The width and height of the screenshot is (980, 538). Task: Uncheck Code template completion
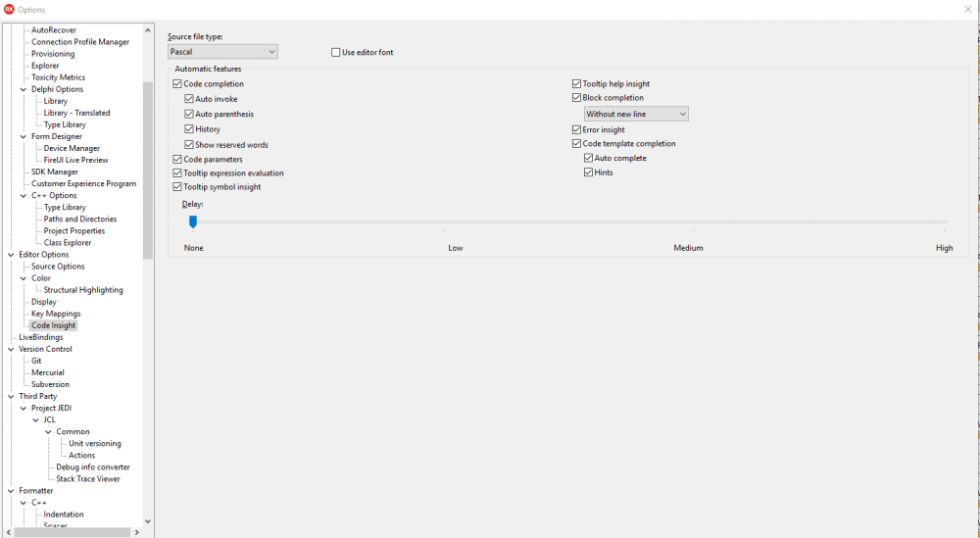pyautogui.click(x=577, y=144)
